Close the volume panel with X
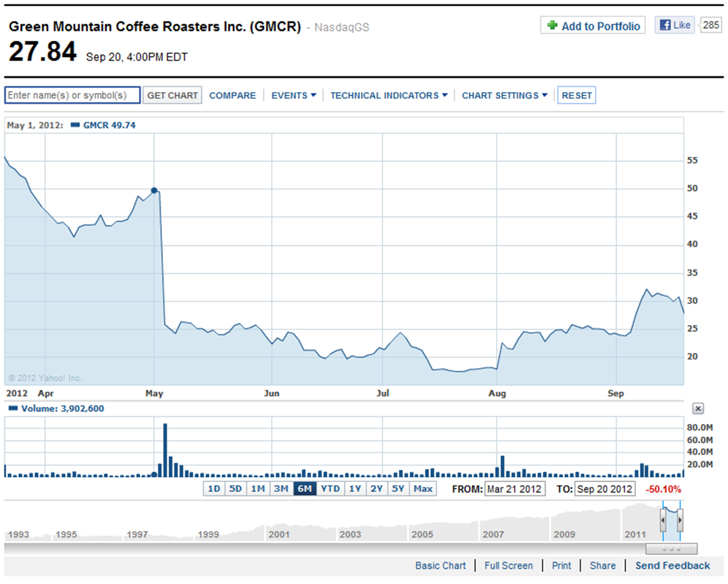The height and width of the screenshot is (584, 728). [698, 409]
